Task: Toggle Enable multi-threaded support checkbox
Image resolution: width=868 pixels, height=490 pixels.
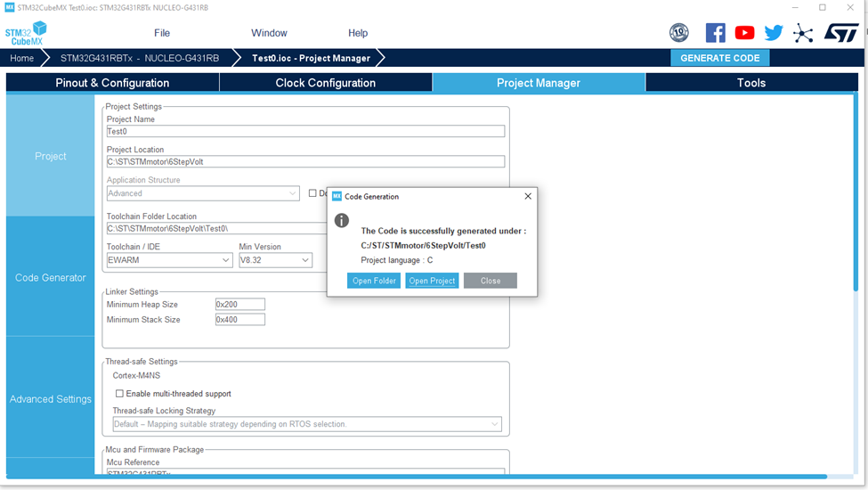Action: 119,393
